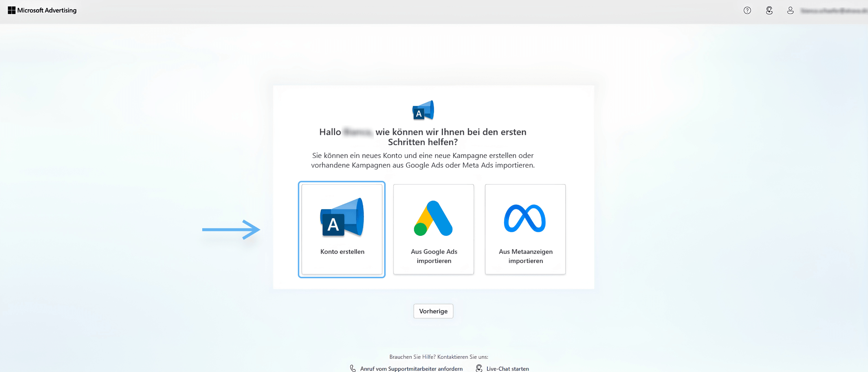Screen dimensions: 868x372
Task: Click the blurred account email in header
Action: pyautogui.click(x=833, y=11)
